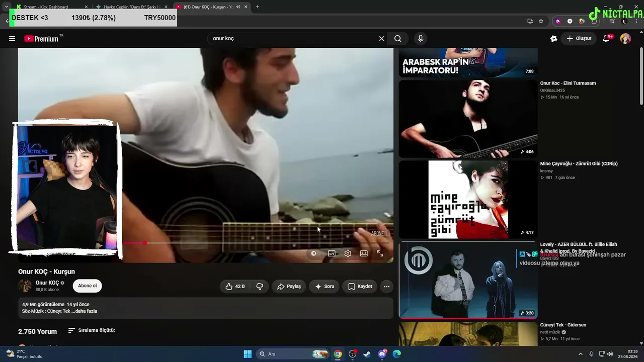644x362 pixels.
Task: Save the video with Kaydet
Action: click(360, 287)
